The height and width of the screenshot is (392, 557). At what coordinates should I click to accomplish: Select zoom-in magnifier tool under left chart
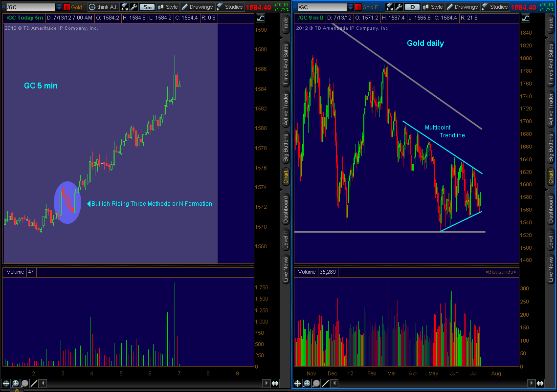(16, 383)
